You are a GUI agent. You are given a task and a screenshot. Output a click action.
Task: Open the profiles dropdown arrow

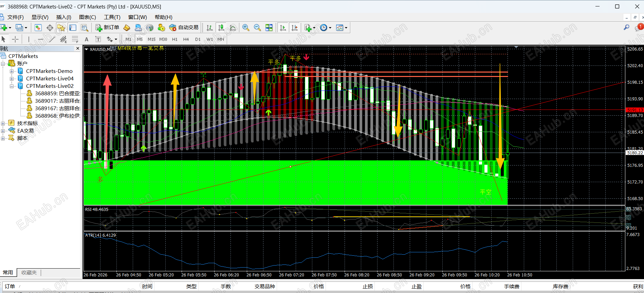coord(26,28)
